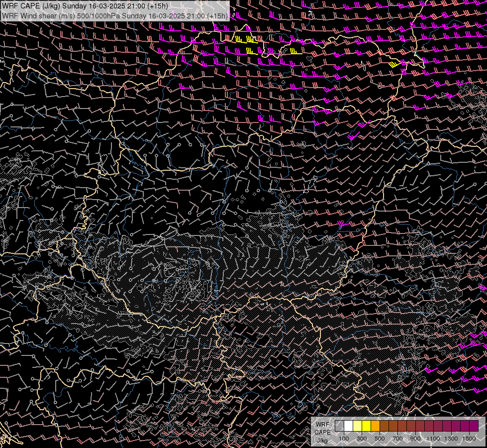Click the white legend swatch after 100
This screenshot has height=448, width=487.
click(349, 426)
